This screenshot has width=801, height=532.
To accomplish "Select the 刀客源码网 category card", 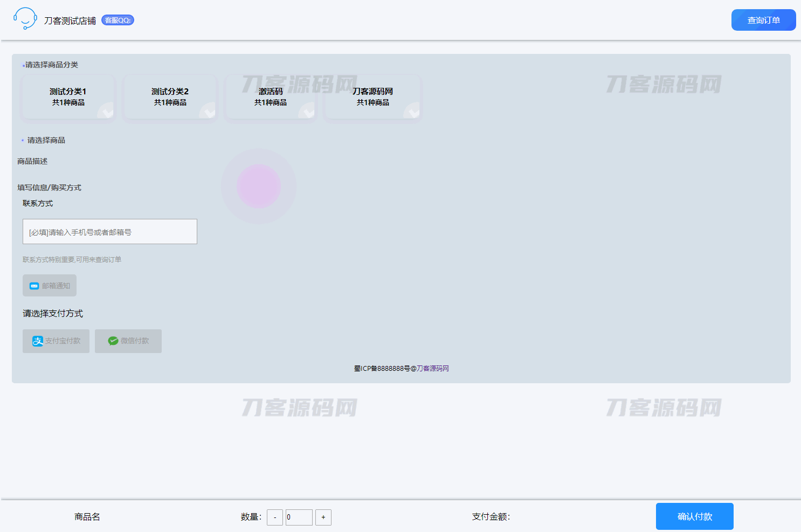I will pyautogui.click(x=372, y=97).
